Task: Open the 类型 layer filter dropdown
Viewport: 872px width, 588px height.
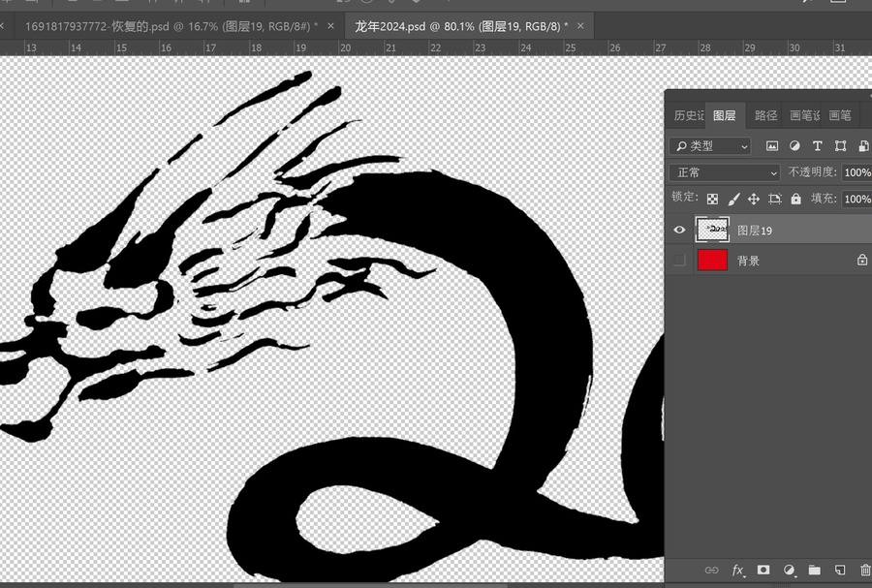Action: [x=710, y=145]
